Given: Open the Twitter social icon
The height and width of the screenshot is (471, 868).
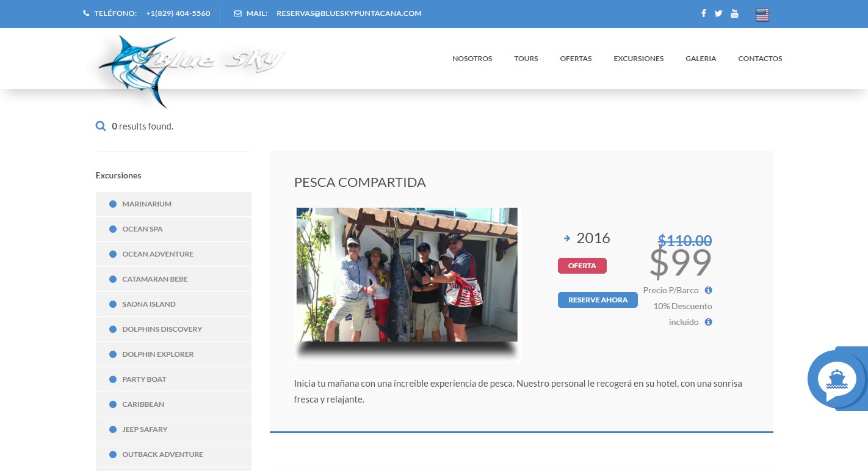Looking at the screenshot, I should 718,13.
